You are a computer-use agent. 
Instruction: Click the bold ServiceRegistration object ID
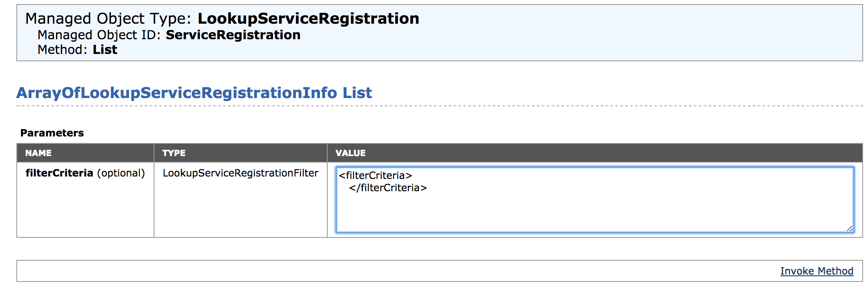233,35
